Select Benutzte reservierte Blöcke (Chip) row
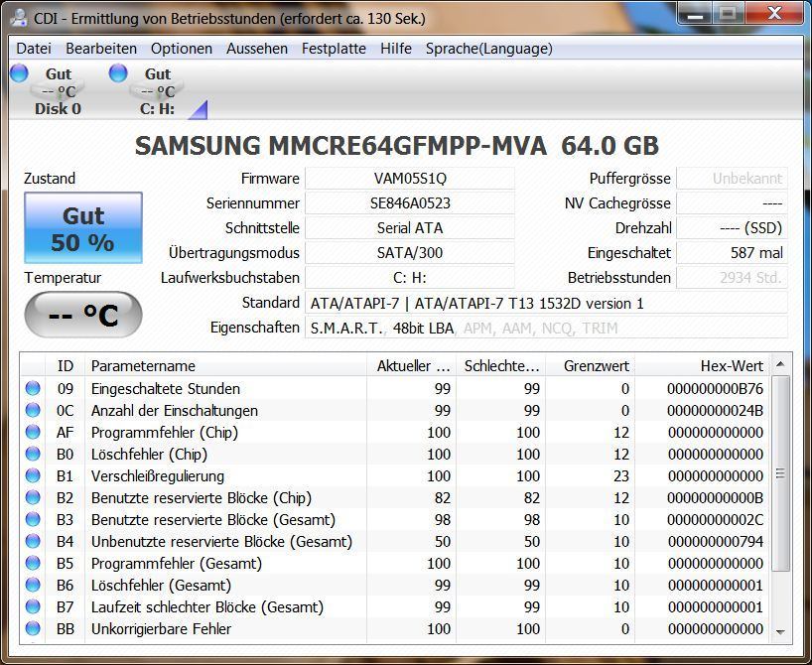Image resolution: width=812 pixels, height=665 pixels. point(396,497)
